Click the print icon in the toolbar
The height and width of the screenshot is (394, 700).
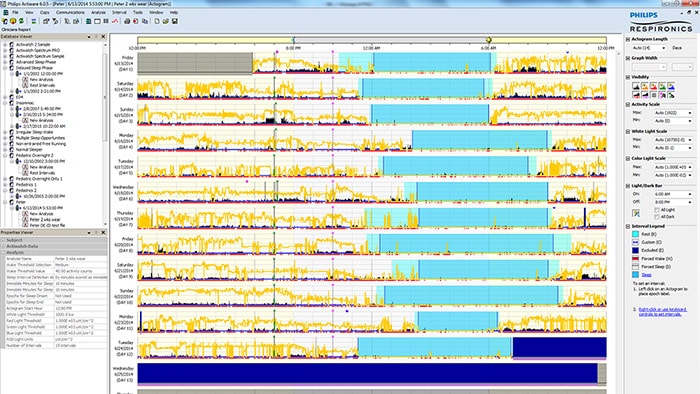click(127, 21)
